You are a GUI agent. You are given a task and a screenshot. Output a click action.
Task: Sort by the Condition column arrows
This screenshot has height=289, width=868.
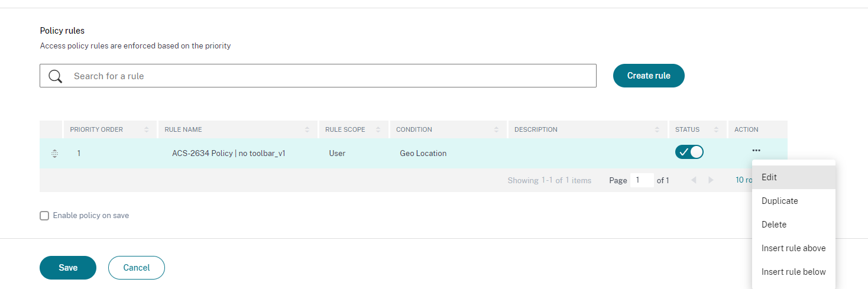tap(497, 129)
